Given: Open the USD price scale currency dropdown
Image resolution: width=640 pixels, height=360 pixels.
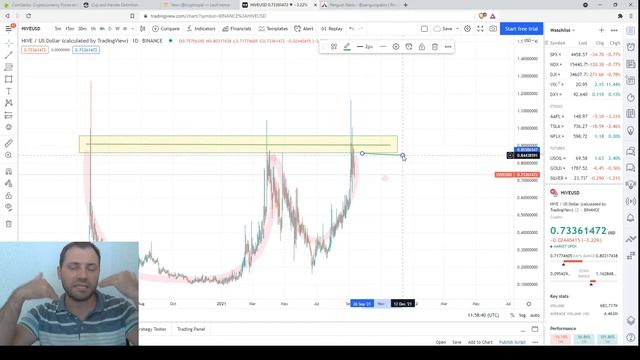Looking at the screenshot, I should pyautogui.click(x=529, y=41).
